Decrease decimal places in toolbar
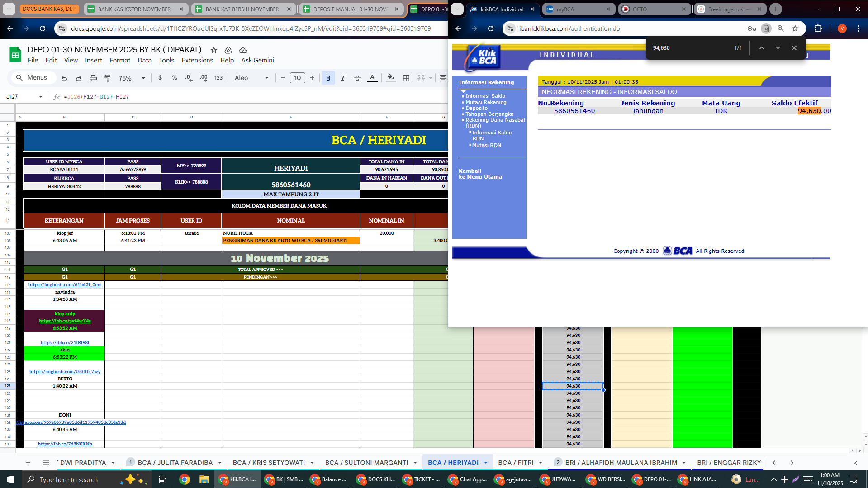The image size is (868, 488). pyautogui.click(x=189, y=78)
